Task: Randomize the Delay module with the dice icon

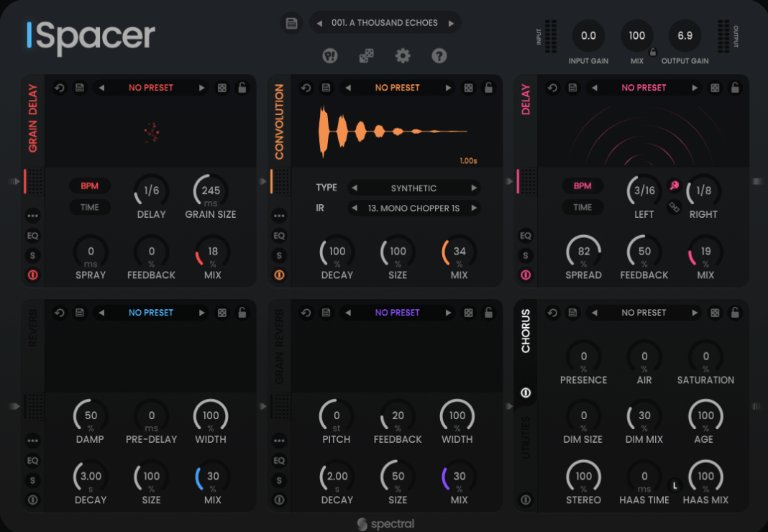Action: 715,87
